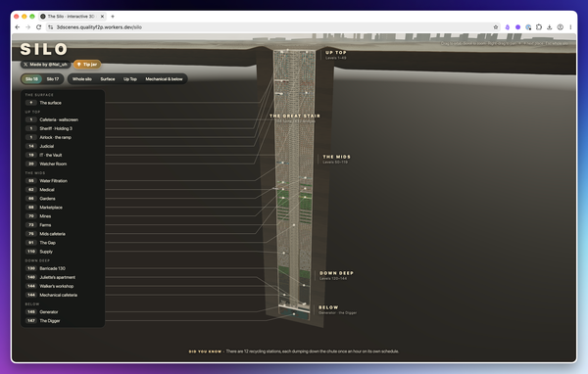Select the Whole silo view

point(82,78)
